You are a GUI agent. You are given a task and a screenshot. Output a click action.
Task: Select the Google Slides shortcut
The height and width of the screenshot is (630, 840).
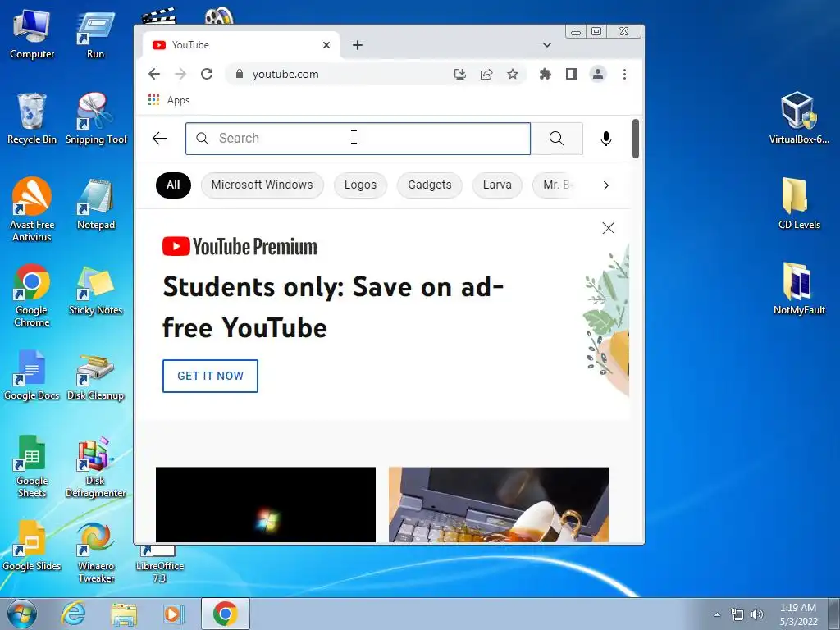pyautogui.click(x=32, y=546)
